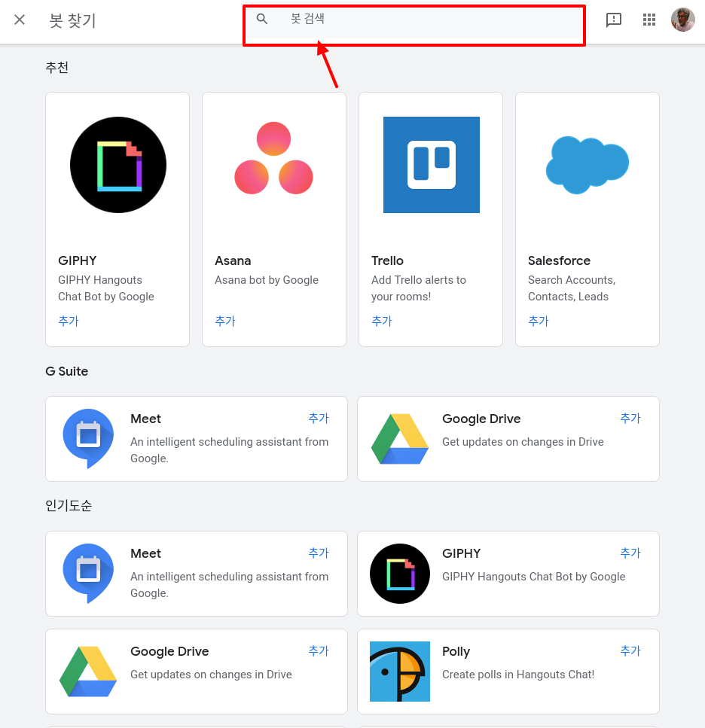705x728 pixels.
Task: Add the Salesforce bot
Action: pos(539,321)
